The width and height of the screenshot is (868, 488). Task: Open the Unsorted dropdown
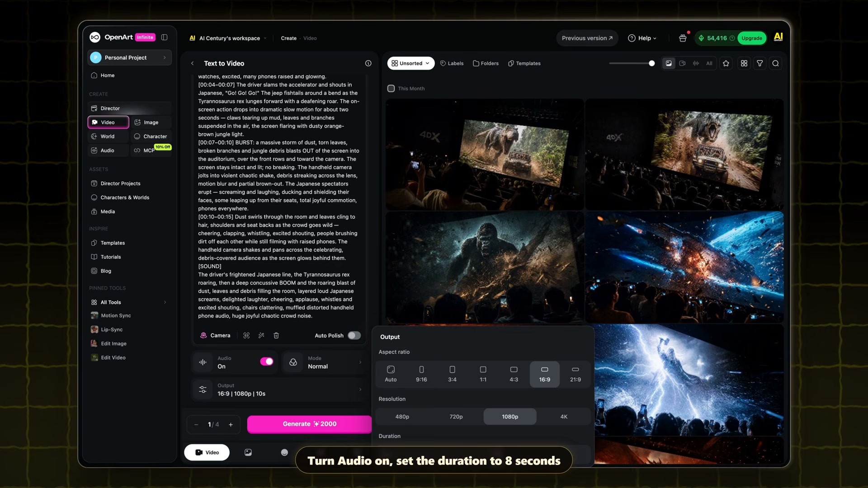[x=410, y=63]
